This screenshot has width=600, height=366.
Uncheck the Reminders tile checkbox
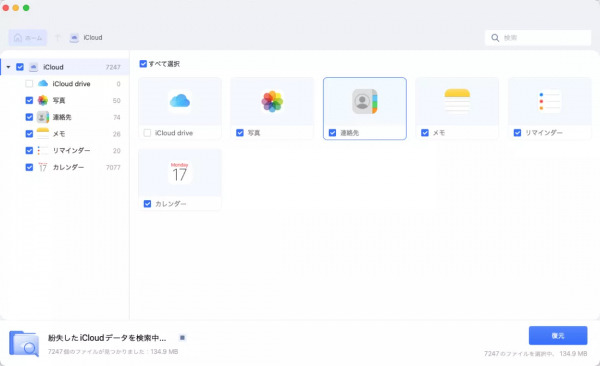[x=517, y=133]
